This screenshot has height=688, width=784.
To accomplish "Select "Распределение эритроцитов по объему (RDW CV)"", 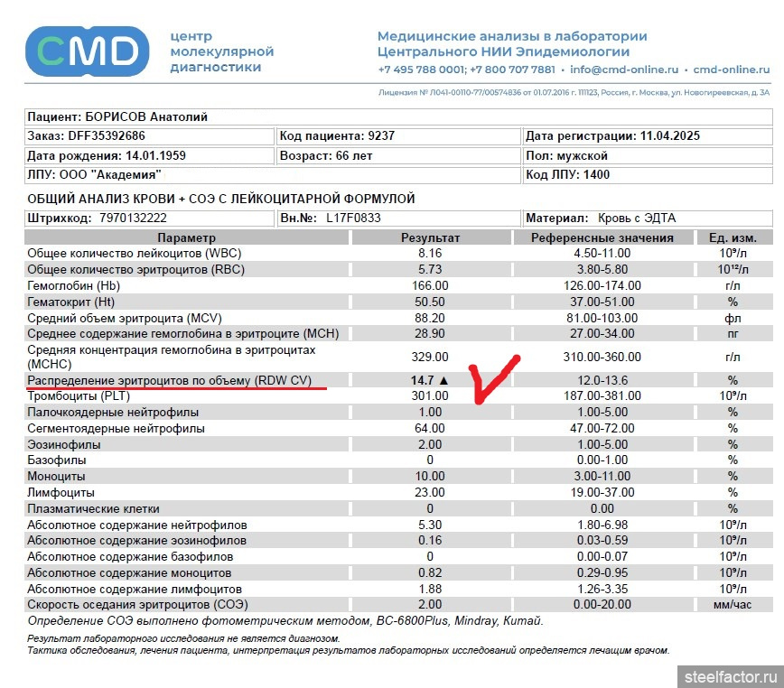I will [x=170, y=381].
